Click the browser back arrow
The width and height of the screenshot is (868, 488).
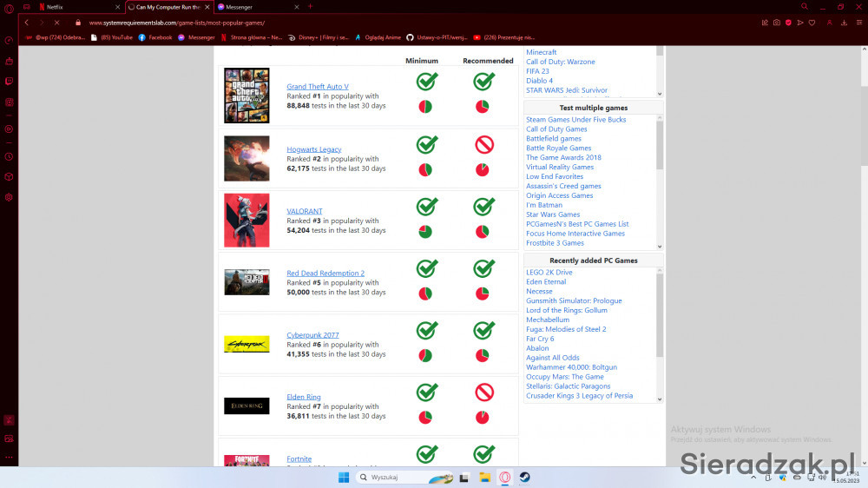click(x=27, y=23)
